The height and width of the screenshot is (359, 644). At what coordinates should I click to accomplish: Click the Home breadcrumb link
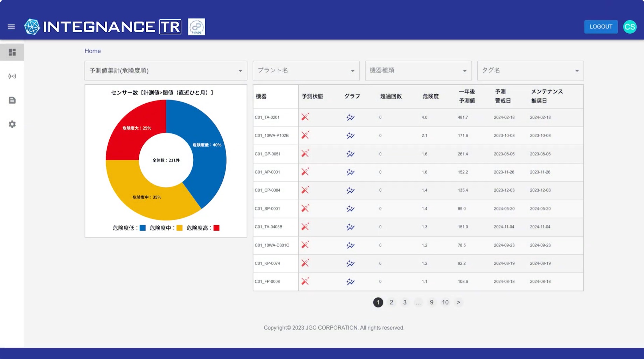pos(92,51)
